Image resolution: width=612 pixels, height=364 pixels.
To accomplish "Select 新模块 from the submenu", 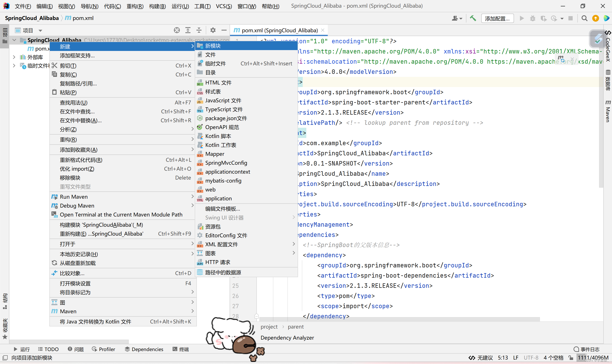I will [x=213, y=46].
